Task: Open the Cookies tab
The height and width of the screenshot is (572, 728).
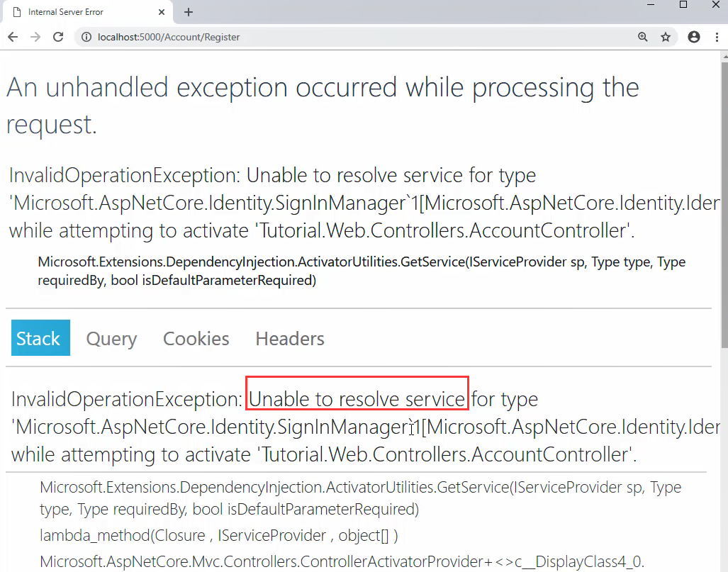Action: click(x=196, y=339)
